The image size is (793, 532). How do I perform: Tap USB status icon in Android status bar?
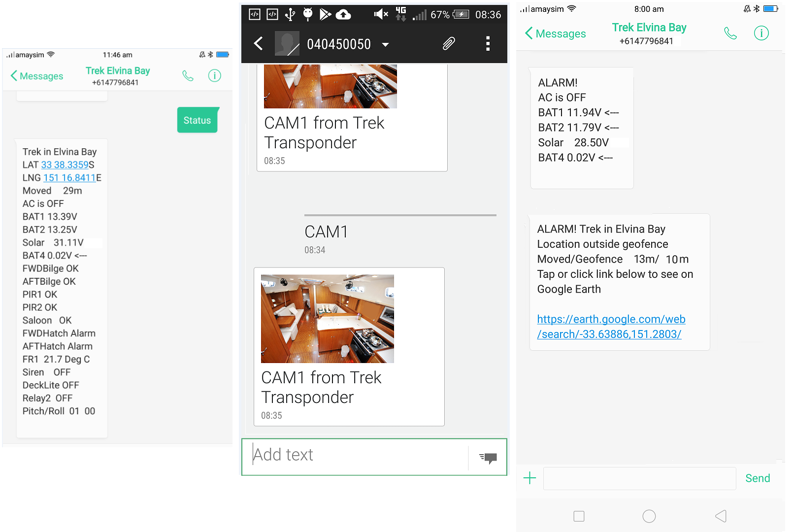tap(290, 14)
